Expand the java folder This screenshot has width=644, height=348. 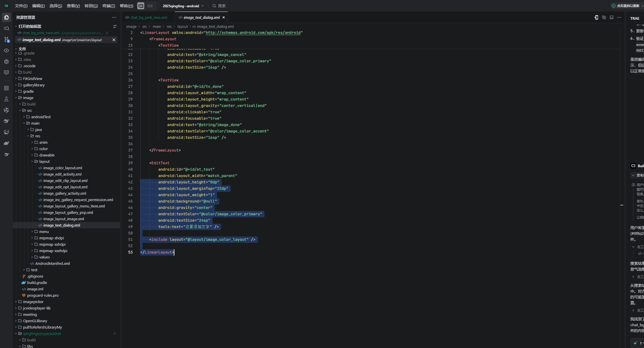point(38,130)
